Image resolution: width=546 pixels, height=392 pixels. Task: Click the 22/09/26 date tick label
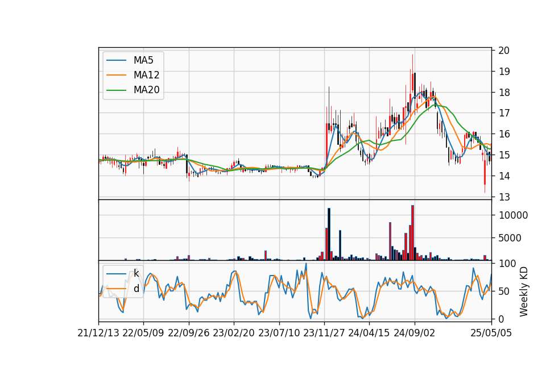tap(189, 333)
